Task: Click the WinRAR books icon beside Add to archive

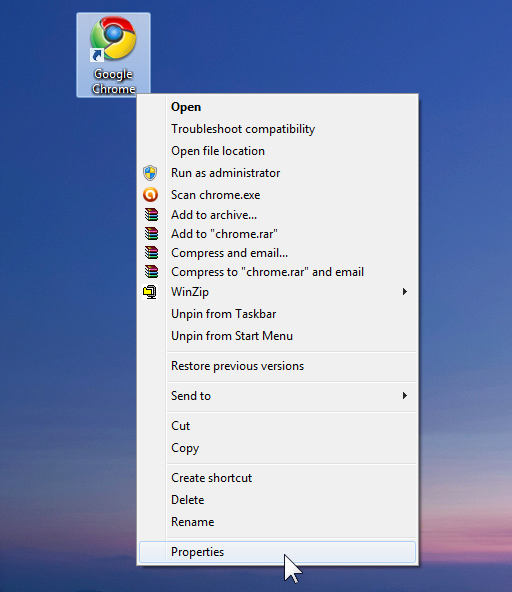Action: (x=151, y=214)
